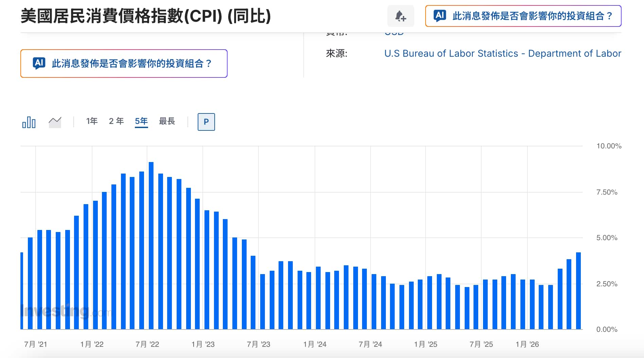
Task: Click the last rightmost bar of chart
Action: point(578,291)
